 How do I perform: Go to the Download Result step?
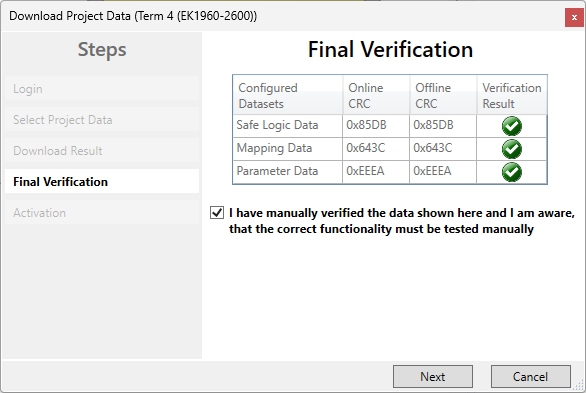coord(102,151)
